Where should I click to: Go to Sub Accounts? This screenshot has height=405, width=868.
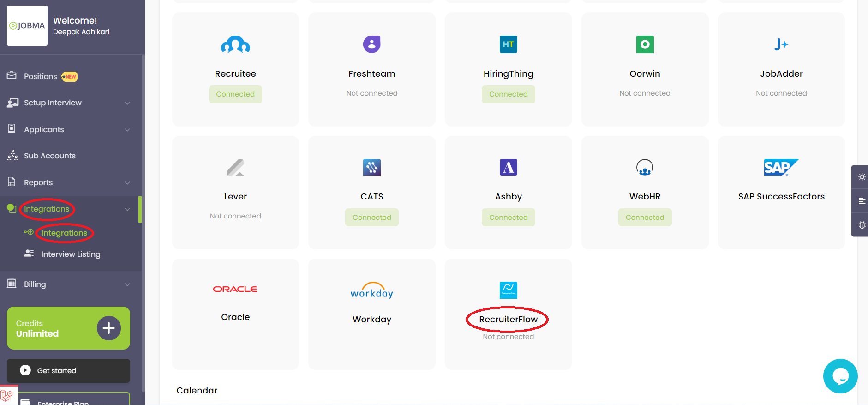pos(50,156)
